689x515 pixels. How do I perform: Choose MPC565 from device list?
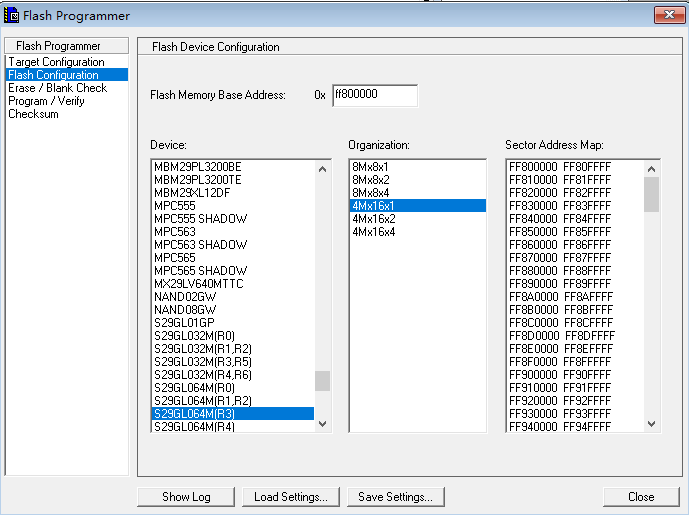[233, 258]
